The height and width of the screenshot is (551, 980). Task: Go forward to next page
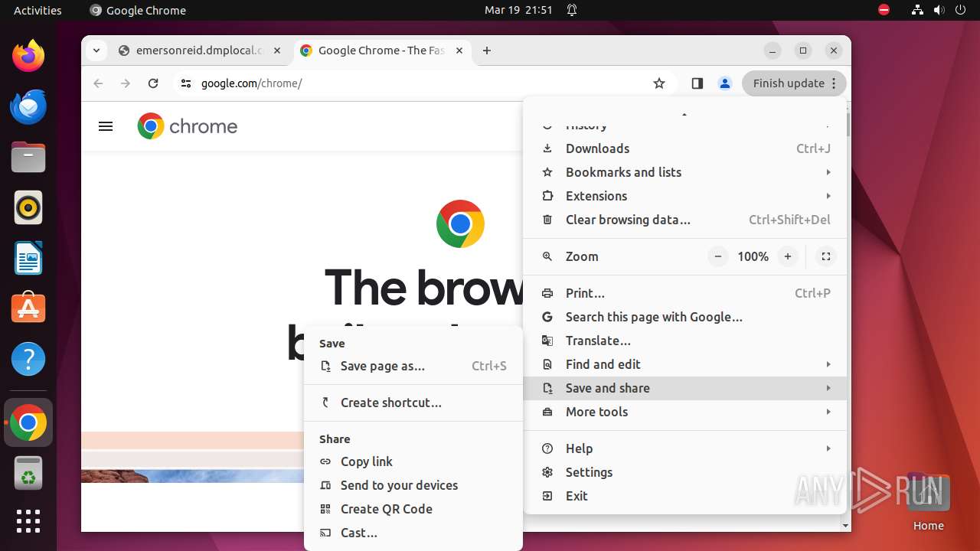point(126,83)
